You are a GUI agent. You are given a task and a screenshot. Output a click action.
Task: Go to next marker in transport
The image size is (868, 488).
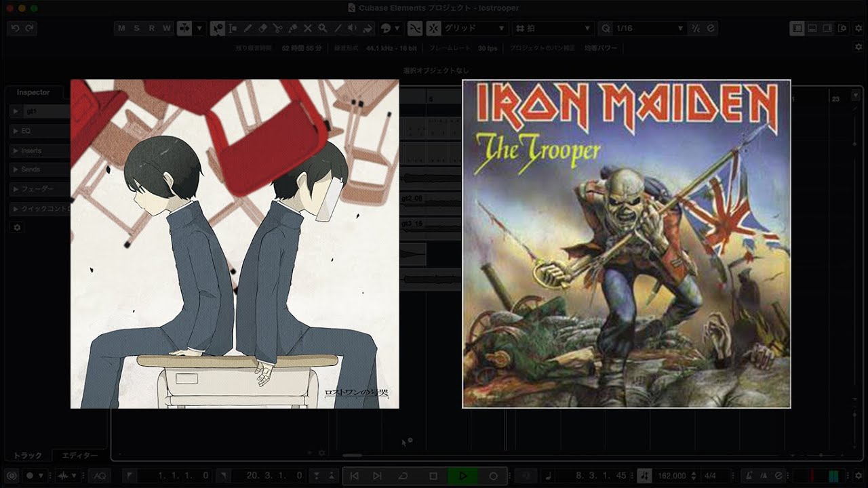pos(378,476)
